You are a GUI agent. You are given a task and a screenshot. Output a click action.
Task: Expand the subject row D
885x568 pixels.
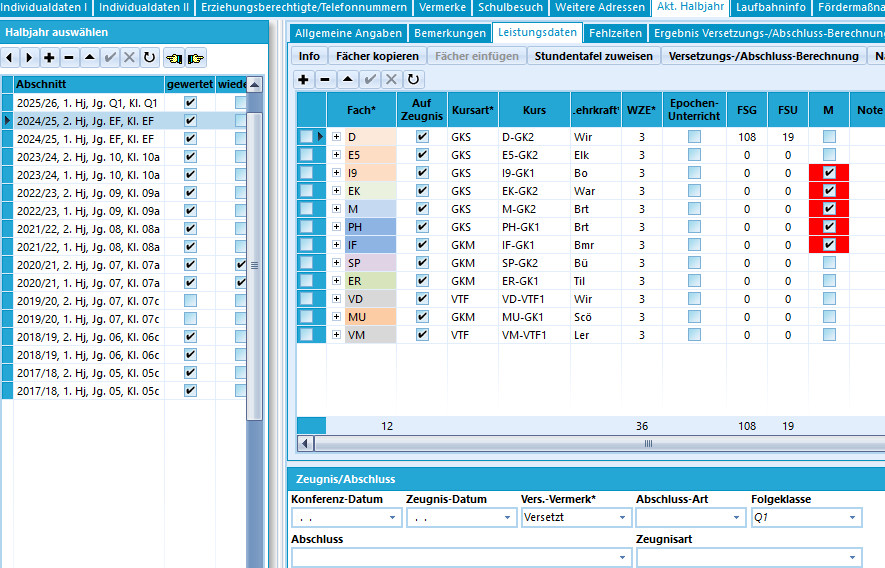336,137
